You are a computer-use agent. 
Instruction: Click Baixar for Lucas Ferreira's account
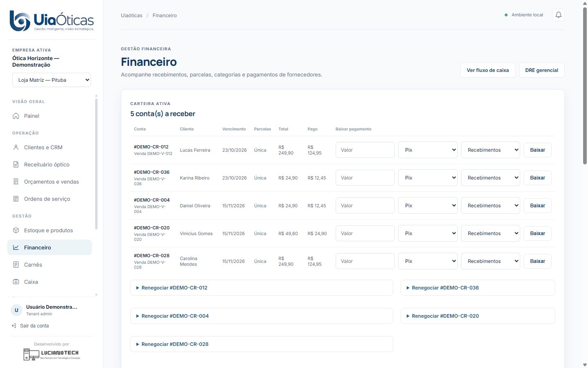pos(537,150)
